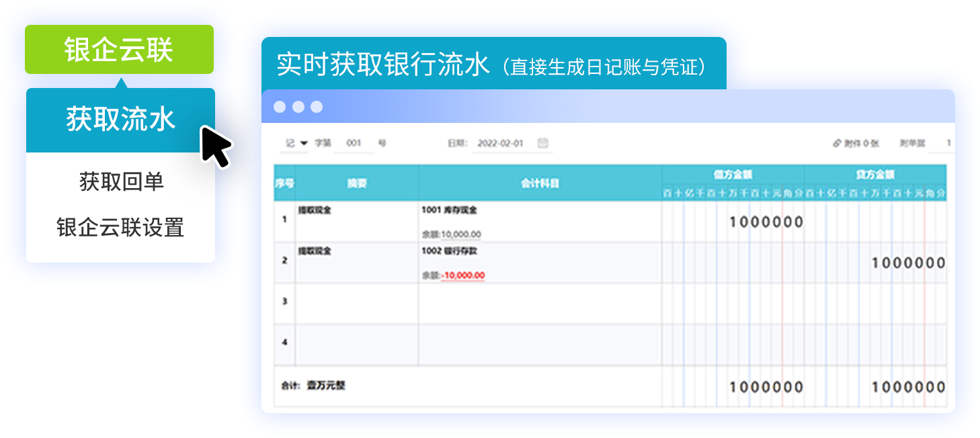Click the 会计科目 column header
Viewport: 980px width, 438px height.
540,183
